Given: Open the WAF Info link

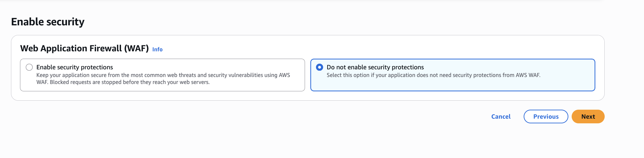Looking at the screenshot, I should 157,49.
